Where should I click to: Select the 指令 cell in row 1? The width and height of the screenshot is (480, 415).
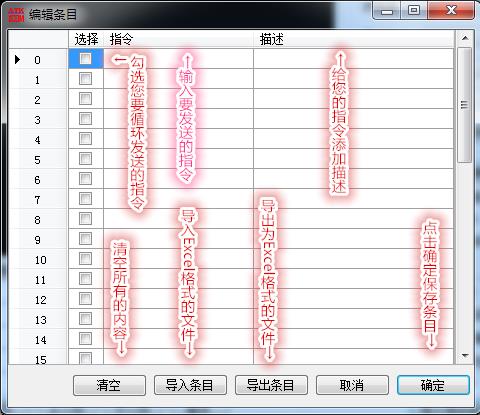pos(178,79)
